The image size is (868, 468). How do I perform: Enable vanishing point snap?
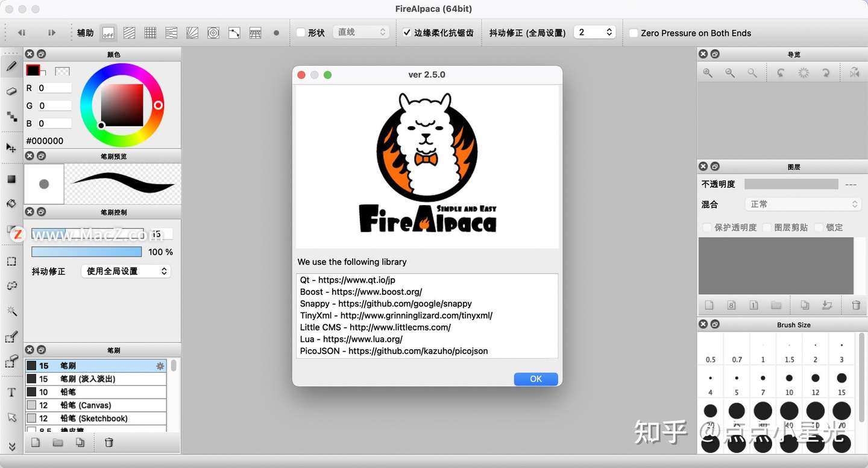pyautogui.click(x=171, y=33)
